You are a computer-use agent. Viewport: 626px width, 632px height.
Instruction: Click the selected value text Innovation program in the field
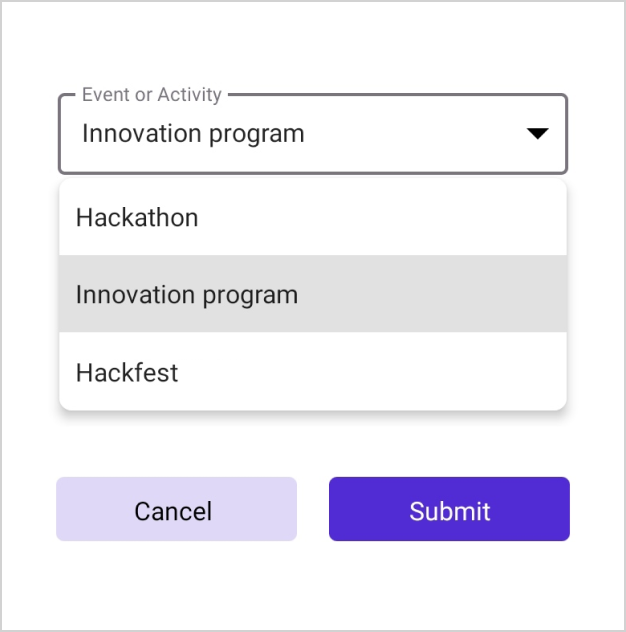click(193, 134)
